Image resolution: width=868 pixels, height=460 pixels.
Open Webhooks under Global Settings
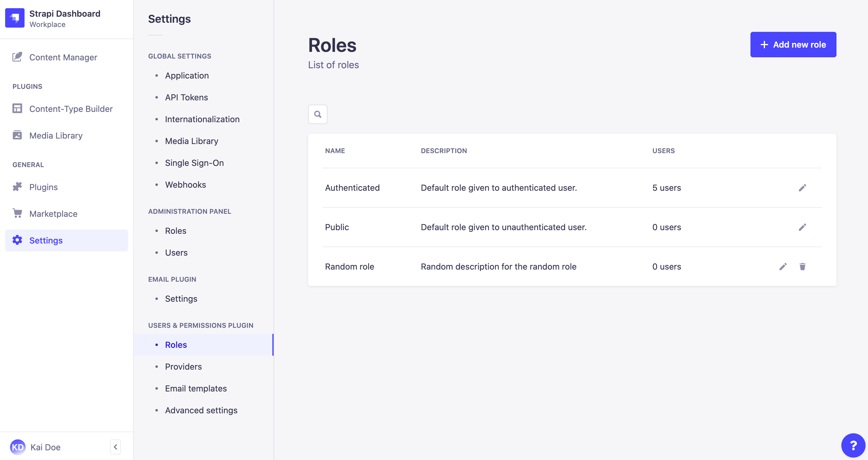(185, 184)
